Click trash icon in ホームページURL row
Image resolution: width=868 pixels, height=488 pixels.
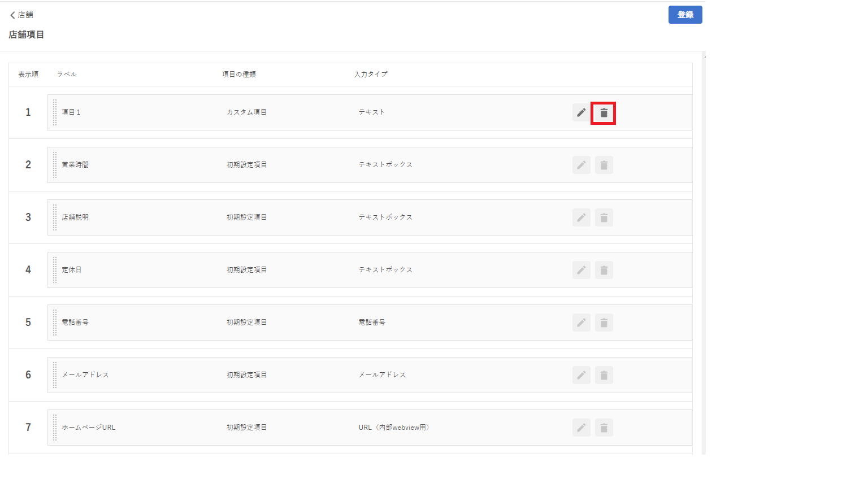[x=604, y=428]
